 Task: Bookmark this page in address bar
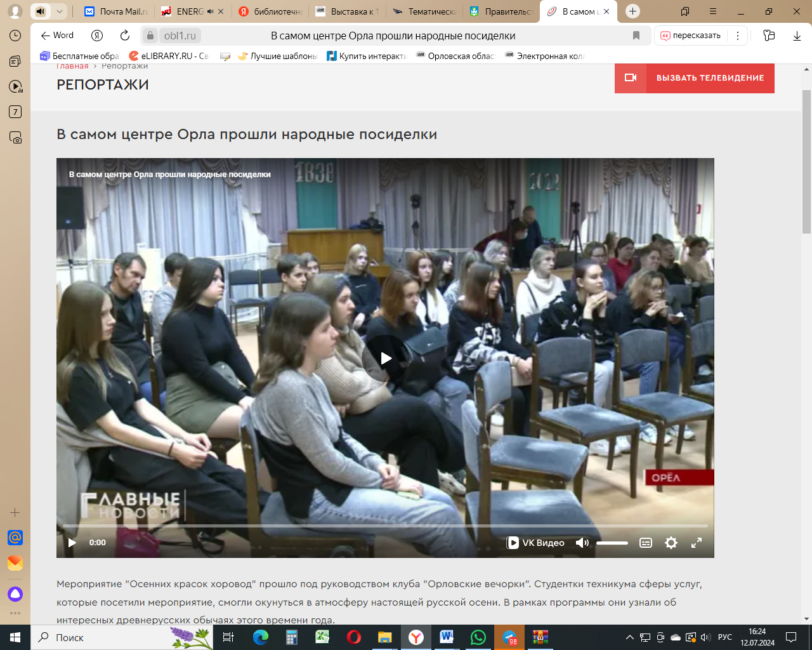[636, 36]
